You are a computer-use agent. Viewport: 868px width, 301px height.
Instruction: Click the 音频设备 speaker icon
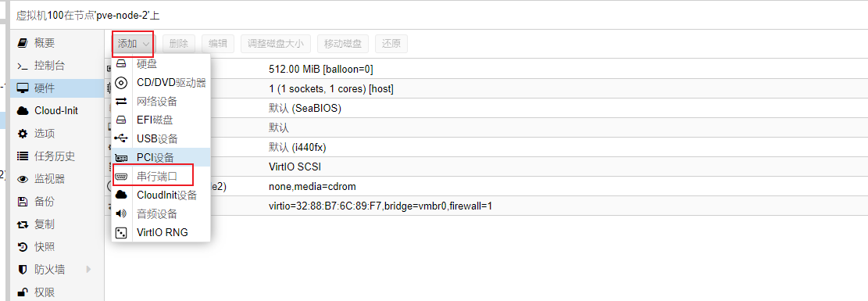pos(120,213)
